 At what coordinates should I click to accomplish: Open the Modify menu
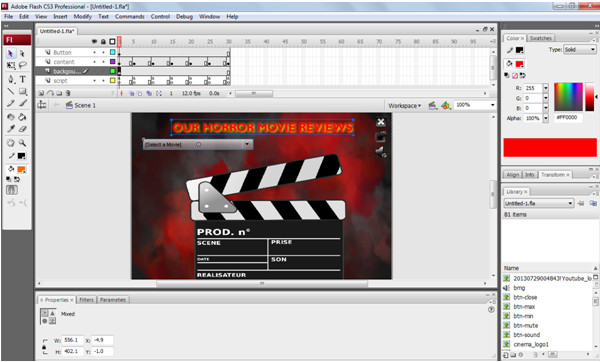pyautogui.click(x=83, y=16)
